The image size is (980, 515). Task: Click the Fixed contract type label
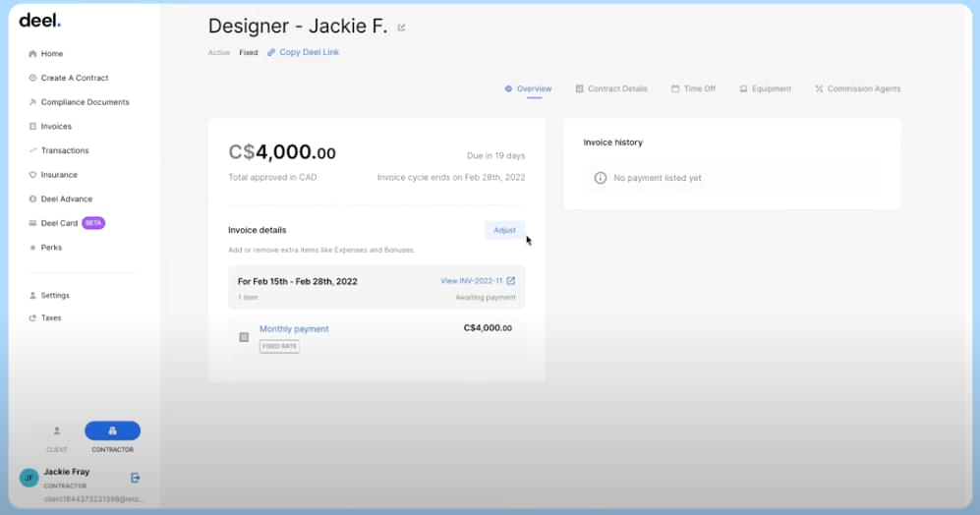tap(248, 53)
